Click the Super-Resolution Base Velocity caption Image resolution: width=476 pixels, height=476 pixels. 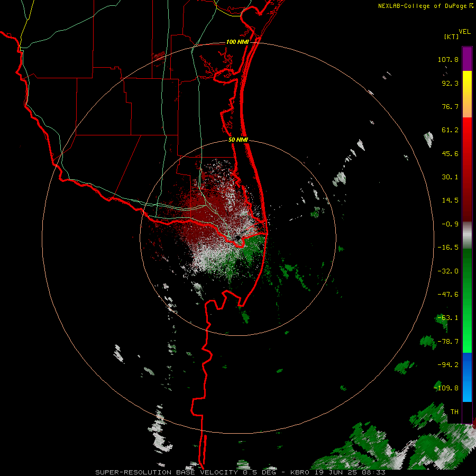(241, 472)
